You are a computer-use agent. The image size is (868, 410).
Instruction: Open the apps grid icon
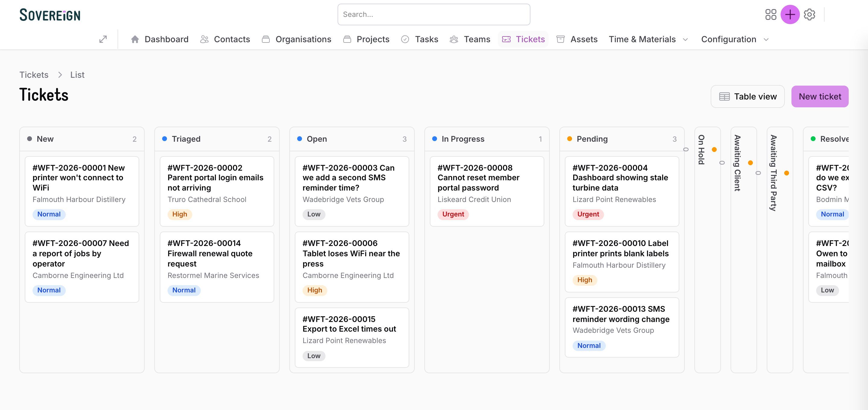point(771,14)
